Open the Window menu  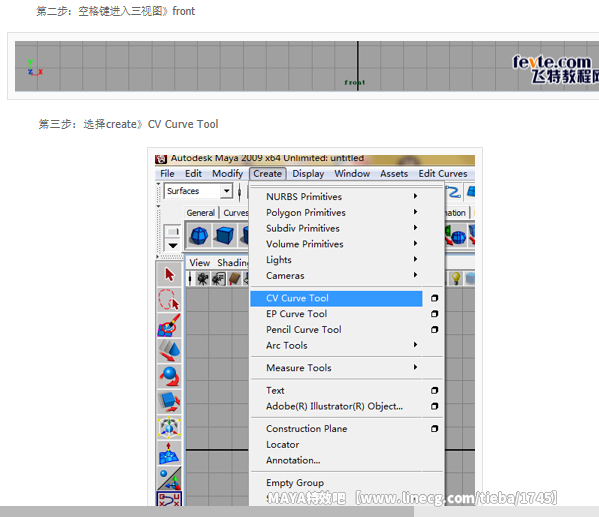(352, 173)
